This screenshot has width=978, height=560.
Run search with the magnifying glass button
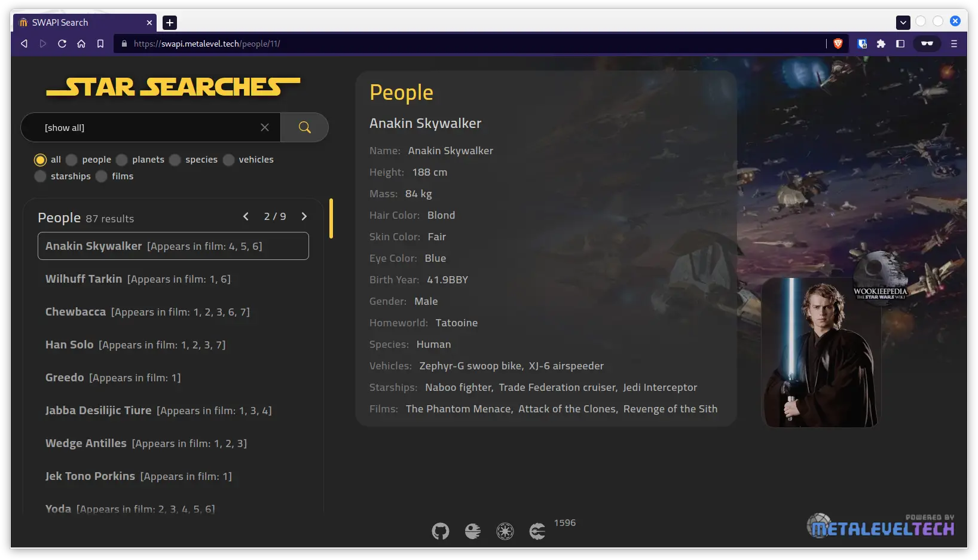(x=304, y=127)
